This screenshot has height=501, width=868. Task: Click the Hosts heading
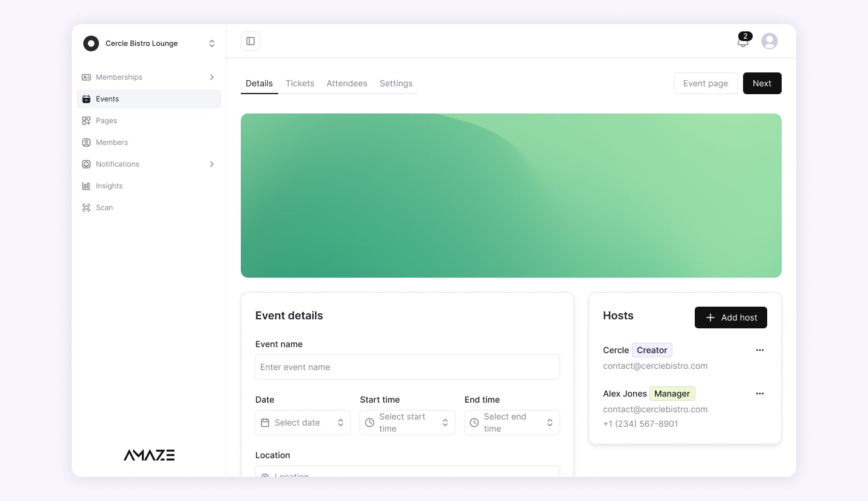point(618,316)
